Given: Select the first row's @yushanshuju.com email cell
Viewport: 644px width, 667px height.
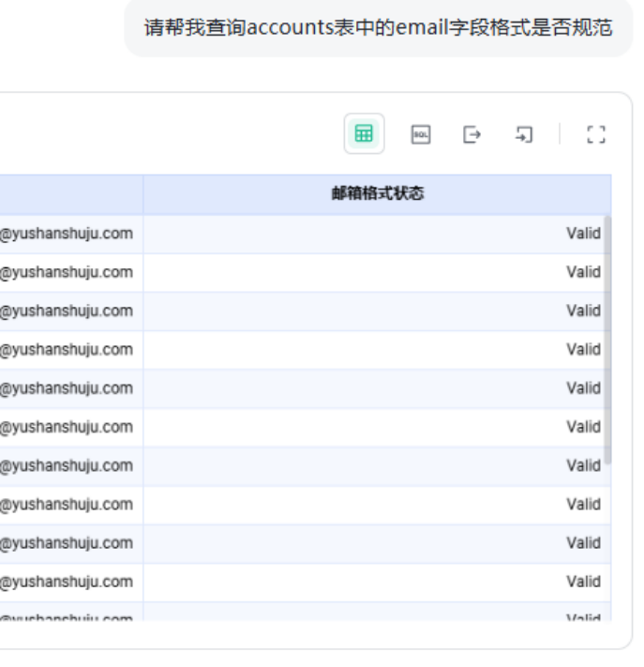Looking at the screenshot, I should coord(67,234).
